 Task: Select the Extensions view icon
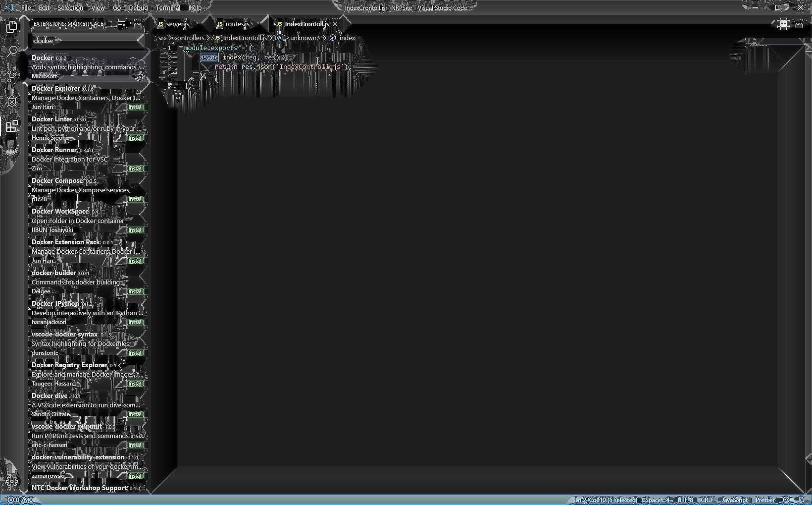point(11,126)
